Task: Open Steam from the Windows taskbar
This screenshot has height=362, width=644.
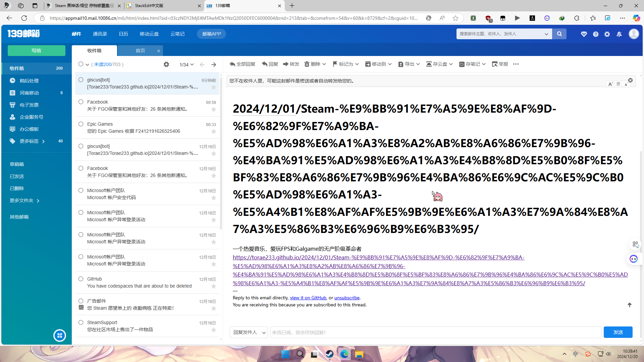Action: coord(329,354)
